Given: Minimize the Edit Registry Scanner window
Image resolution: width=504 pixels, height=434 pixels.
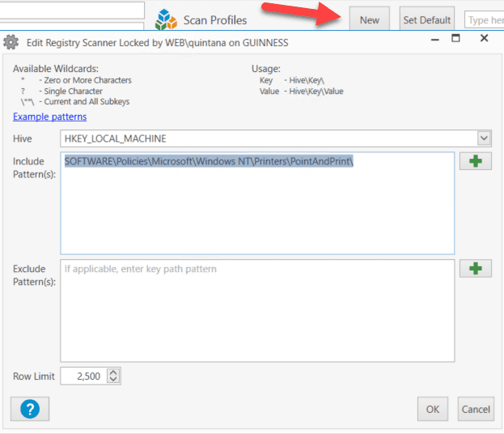Looking at the screenshot, I should [x=435, y=40].
